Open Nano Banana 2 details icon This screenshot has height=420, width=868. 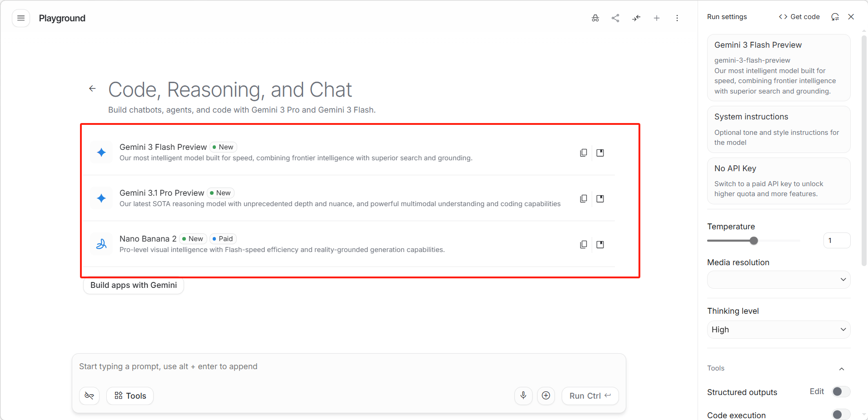(600, 245)
